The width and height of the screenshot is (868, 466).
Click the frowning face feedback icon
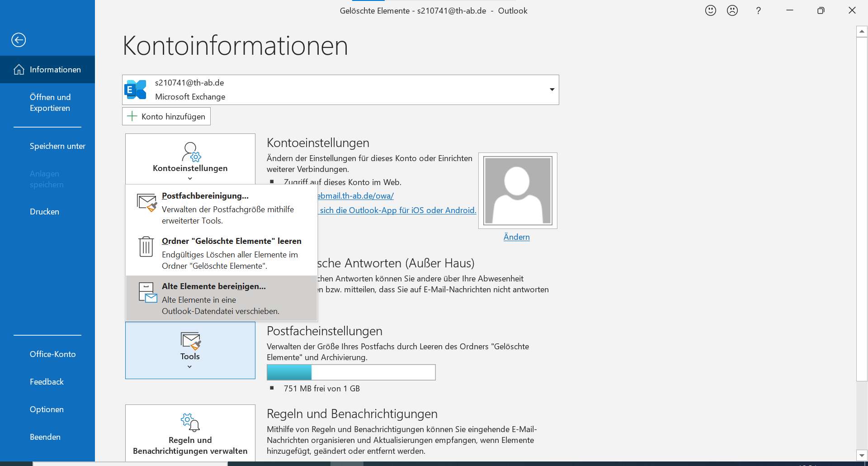tap(732, 10)
